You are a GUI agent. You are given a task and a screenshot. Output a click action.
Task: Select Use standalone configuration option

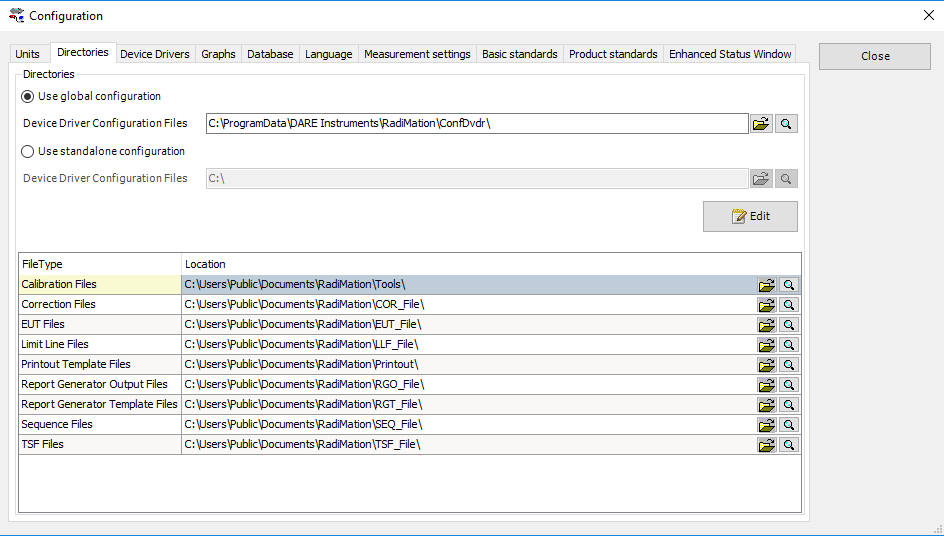tap(28, 152)
